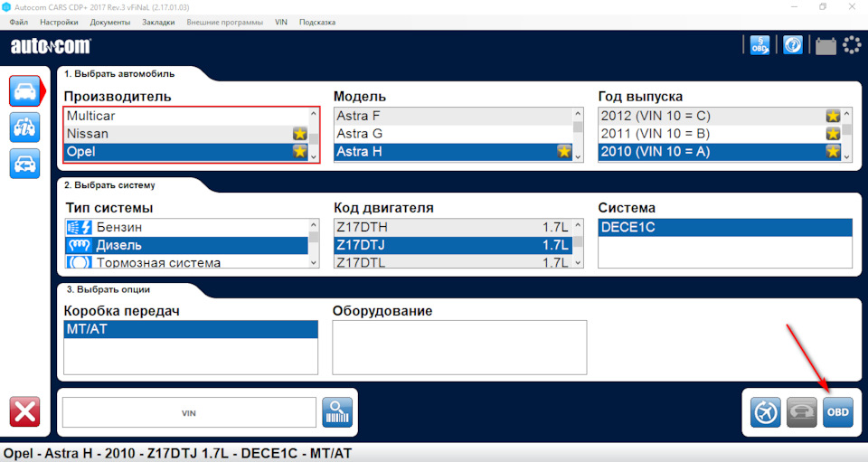868x462 pixels.
Task: Click engine code list scroll up arrow
Action: tap(578, 224)
